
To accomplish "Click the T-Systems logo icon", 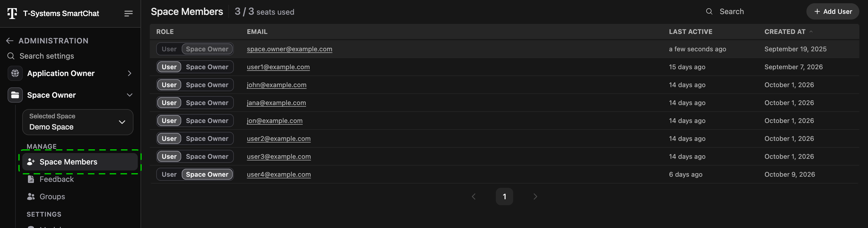I will pos(12,14).
